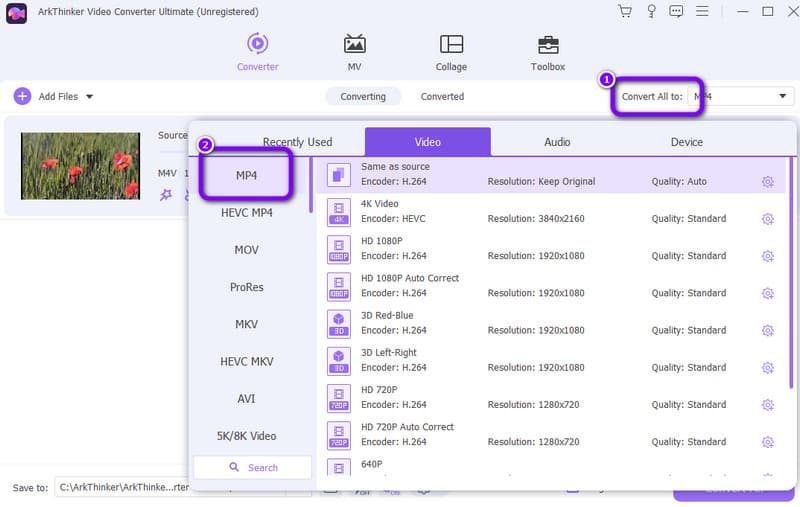Viewport: 800px width, 507px height.
Task: Click the Search format field
Action: tap(253, 467)
